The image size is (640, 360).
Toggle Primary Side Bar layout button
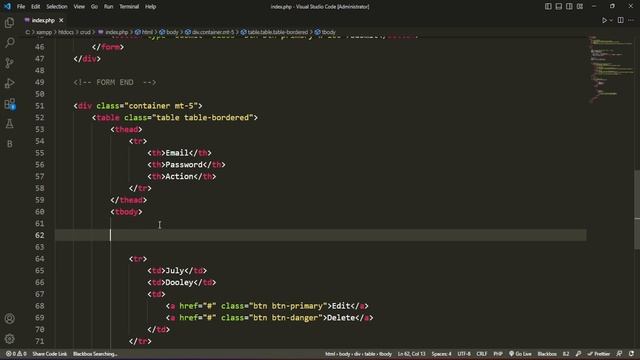pyautogui.click(x=548, y=7)
